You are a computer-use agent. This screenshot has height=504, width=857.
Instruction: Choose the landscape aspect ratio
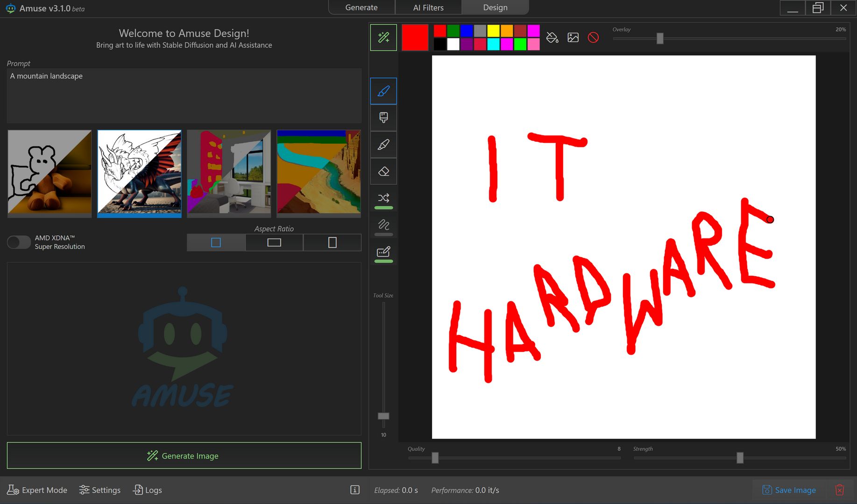[x=274, y=243]
